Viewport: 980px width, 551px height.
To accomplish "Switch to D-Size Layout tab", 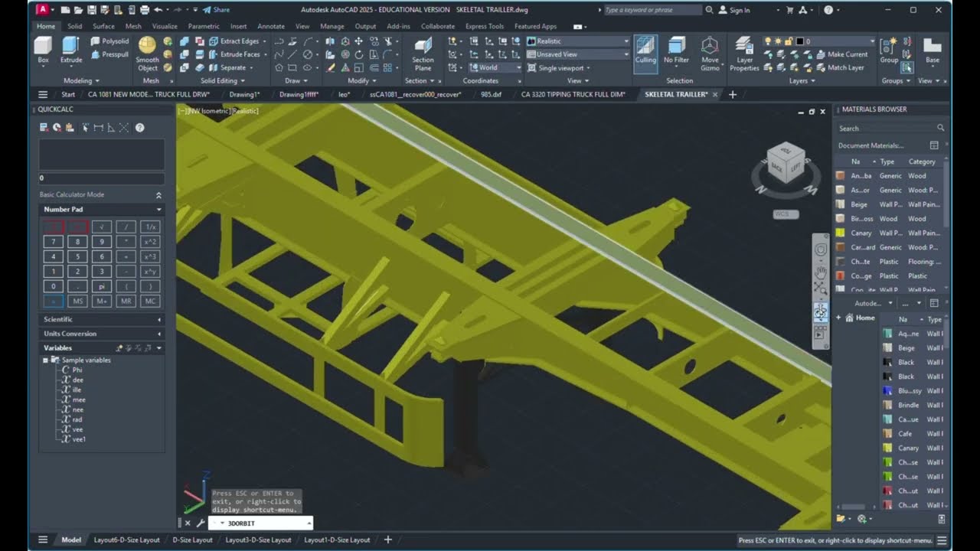I will tap(192, 540).
